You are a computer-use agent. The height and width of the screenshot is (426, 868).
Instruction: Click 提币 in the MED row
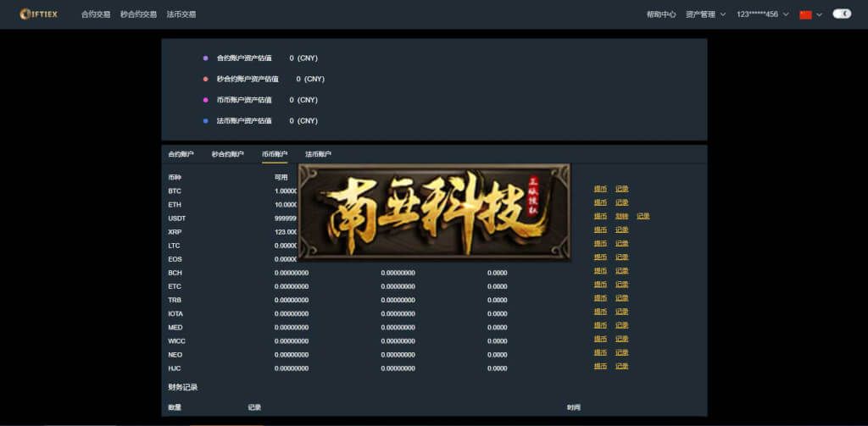click(600, 325)
